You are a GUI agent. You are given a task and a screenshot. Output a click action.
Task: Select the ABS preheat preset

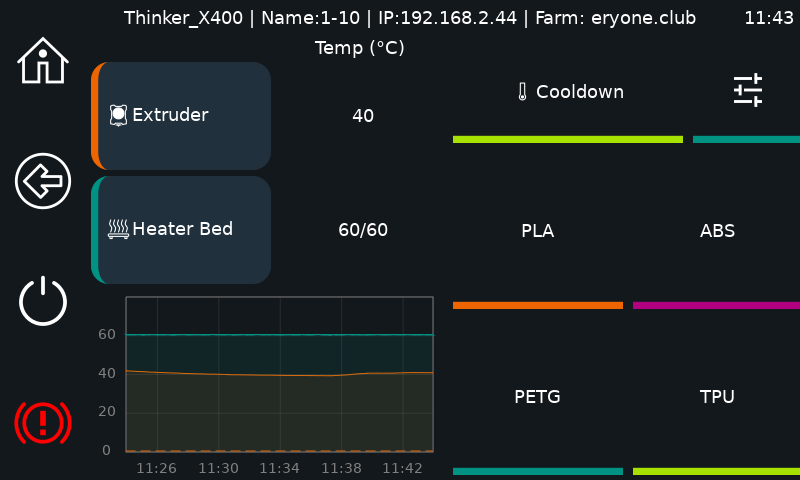(717, 231)
